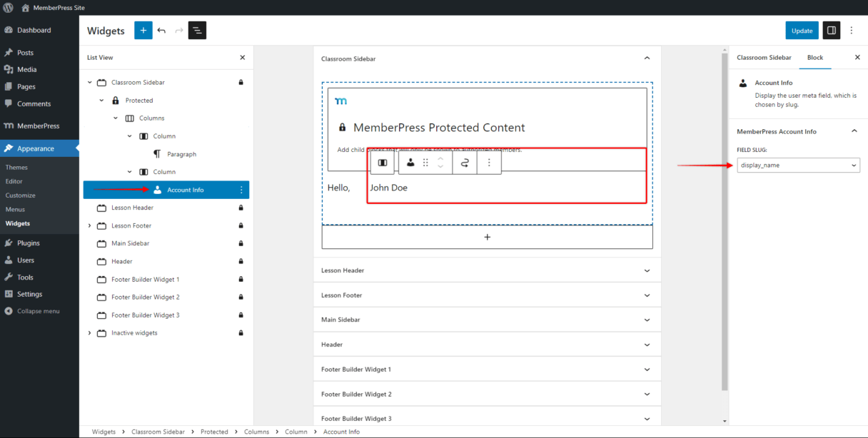Open block toolbar options three-dot menu
The width and height of the screenshot is (868, 438).
(x=489, y=163)
